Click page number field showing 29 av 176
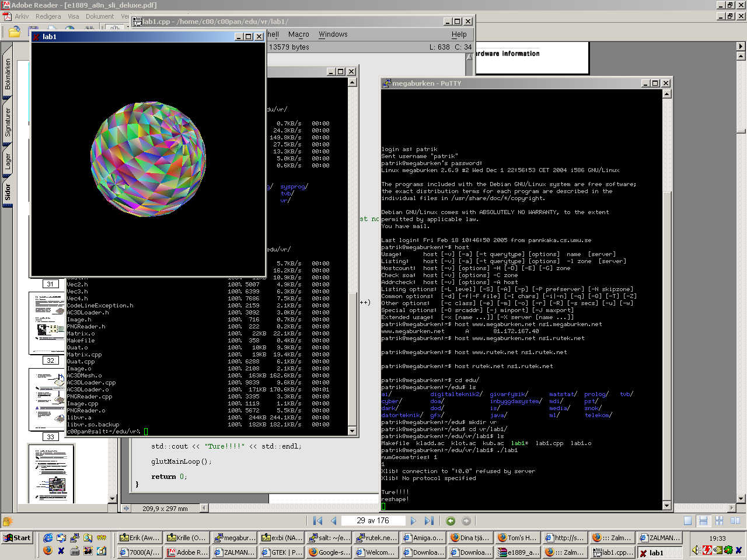Viewport: 747px width, 560px height. coord(373,520)
